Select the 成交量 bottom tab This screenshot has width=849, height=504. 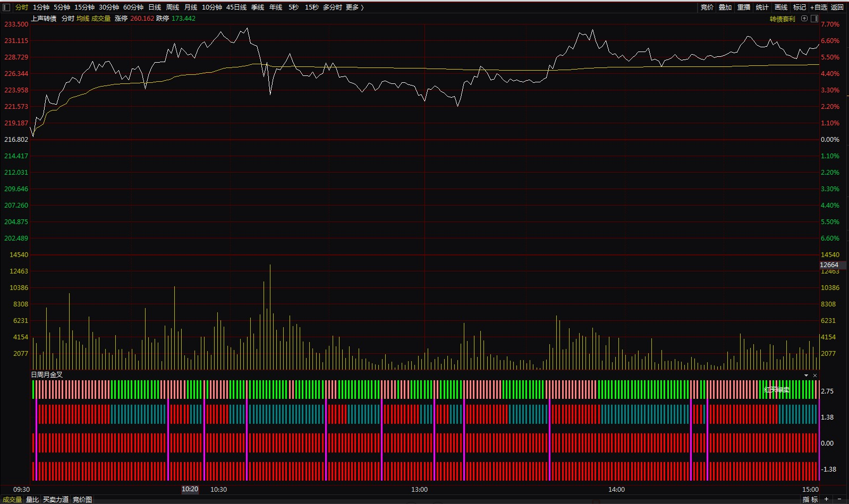pyautogui.click(x=12, y=500)
